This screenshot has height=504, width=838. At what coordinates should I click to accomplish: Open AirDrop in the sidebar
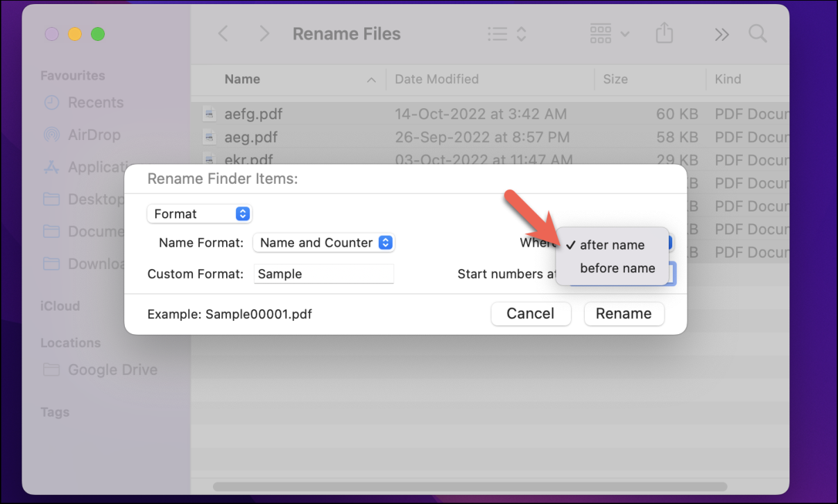94,134
